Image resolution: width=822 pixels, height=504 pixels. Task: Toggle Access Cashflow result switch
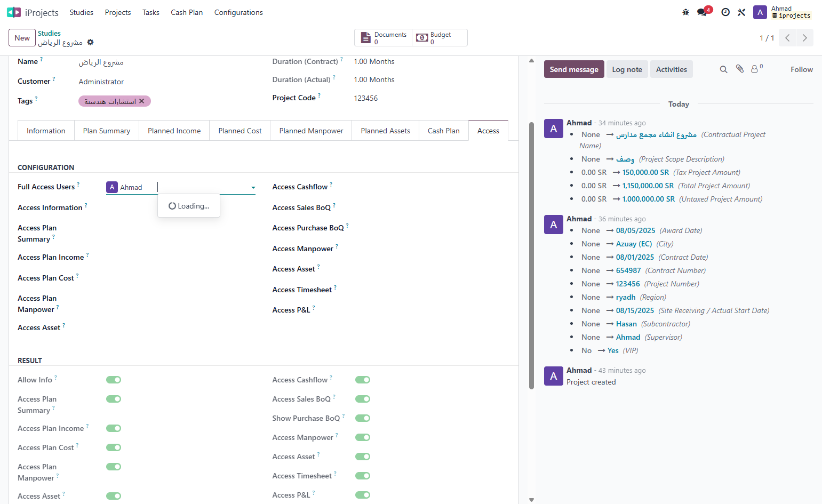click(363, 380)
